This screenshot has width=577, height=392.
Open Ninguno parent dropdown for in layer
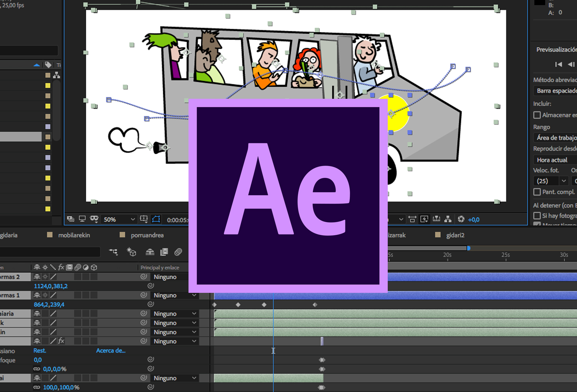[175, 332]
